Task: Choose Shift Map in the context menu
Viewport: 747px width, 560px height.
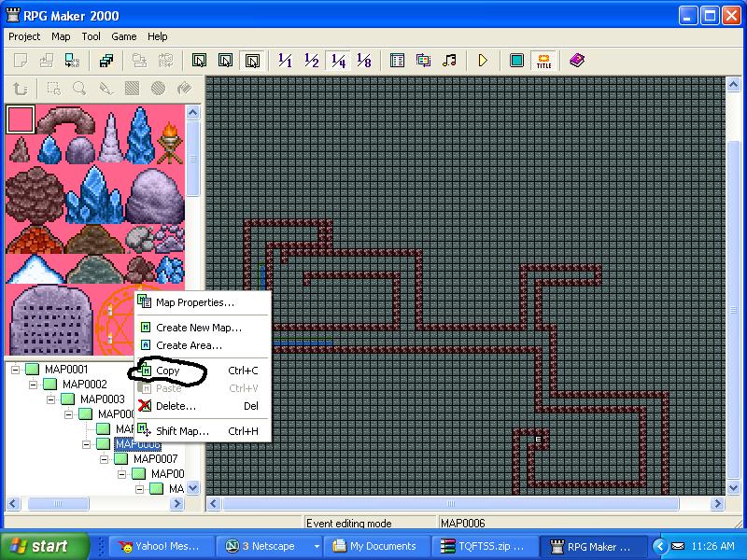Action: tap(203, 431)
